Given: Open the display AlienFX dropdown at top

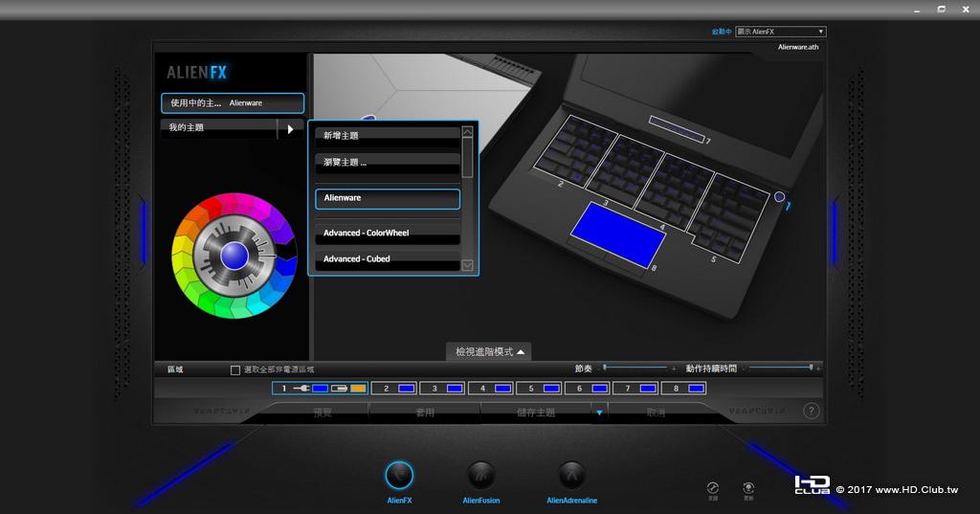Looking at the screenshot, I should 780,32.
